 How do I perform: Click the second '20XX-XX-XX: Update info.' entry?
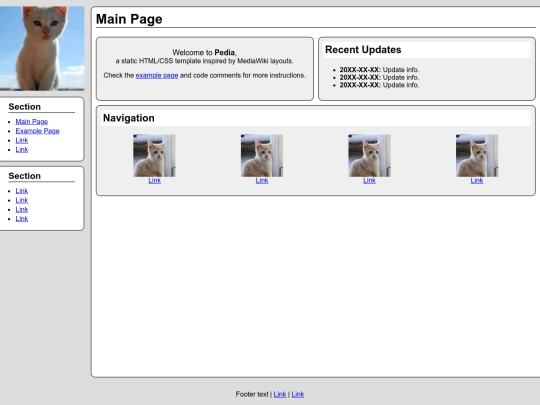[379, 77]
